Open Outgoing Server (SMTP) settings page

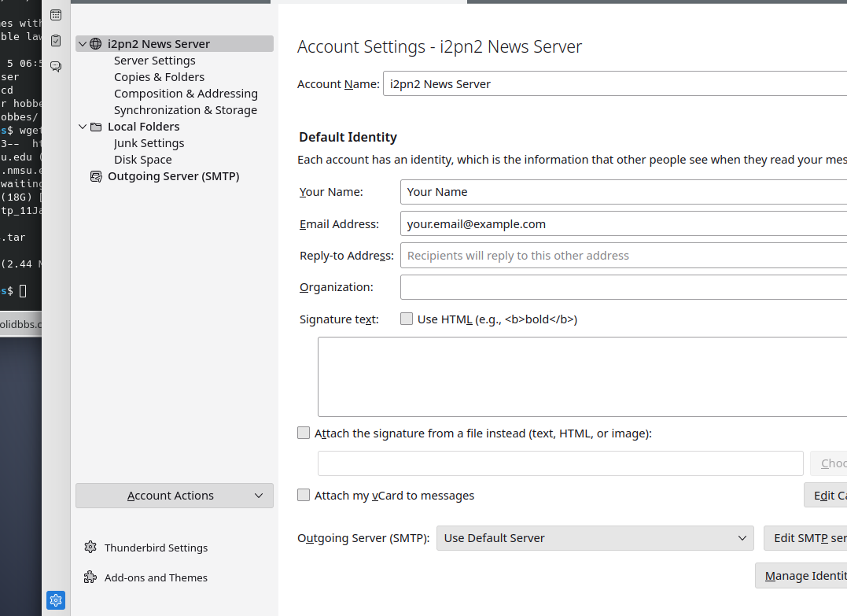click(x=173, y=176)
